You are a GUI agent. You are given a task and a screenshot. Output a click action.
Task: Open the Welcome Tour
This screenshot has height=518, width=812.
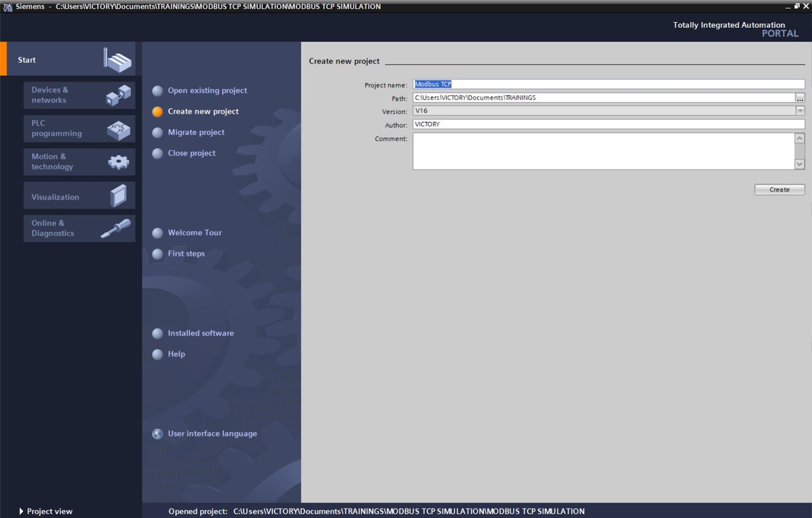[194, 233]
